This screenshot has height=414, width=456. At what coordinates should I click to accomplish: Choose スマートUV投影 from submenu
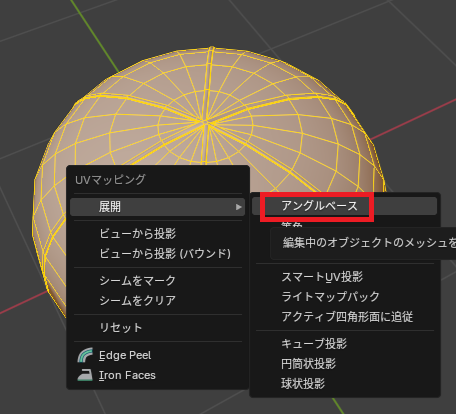[322, 277]
